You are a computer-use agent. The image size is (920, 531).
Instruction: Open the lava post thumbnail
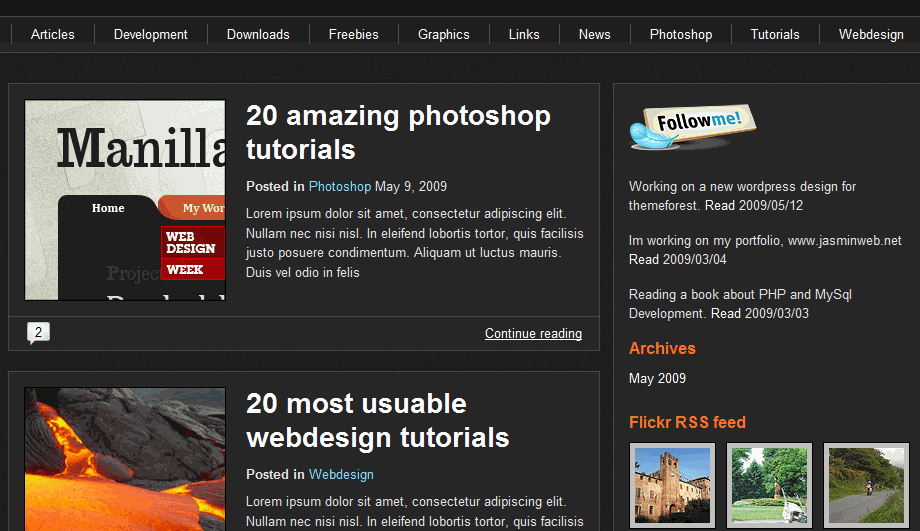point(125,459)
